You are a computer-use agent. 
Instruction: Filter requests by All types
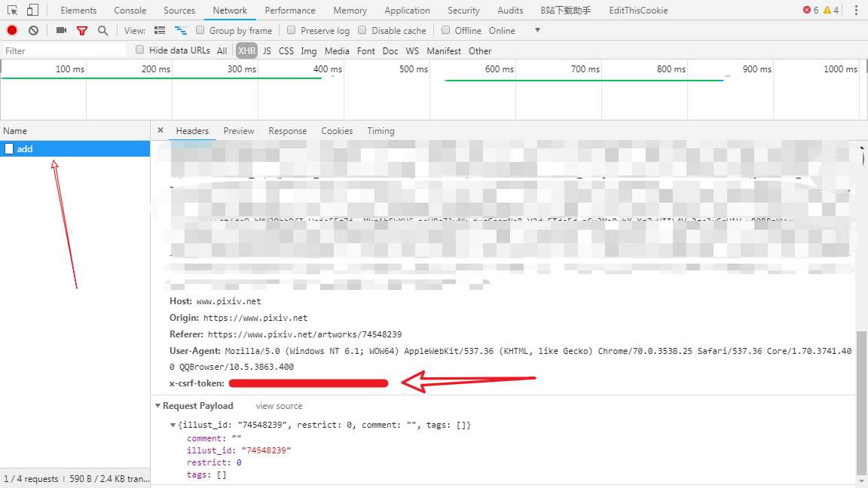coord(222,50)
